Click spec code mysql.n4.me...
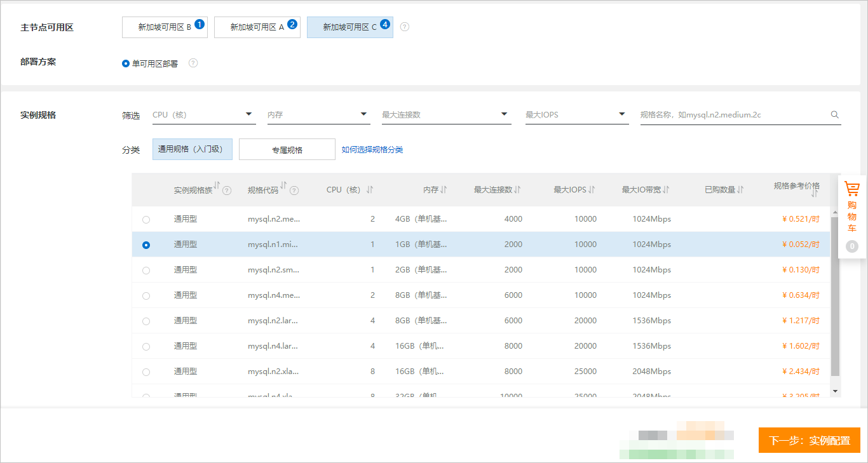The image size is (868, 463). tap(273, 295)
